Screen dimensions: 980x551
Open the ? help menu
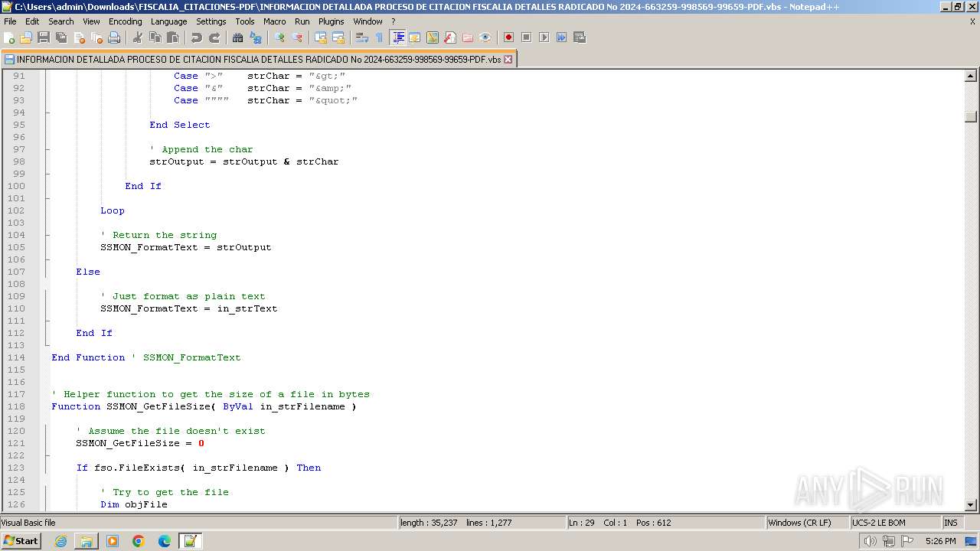[394, 21]
